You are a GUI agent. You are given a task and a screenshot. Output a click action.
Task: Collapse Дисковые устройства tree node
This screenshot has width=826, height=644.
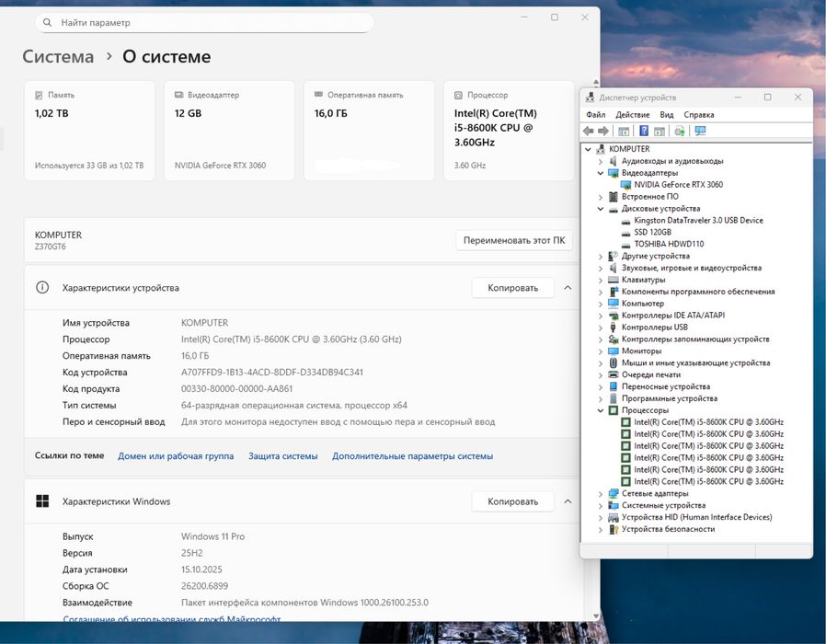pyautogui.click(x=601, y=209)
